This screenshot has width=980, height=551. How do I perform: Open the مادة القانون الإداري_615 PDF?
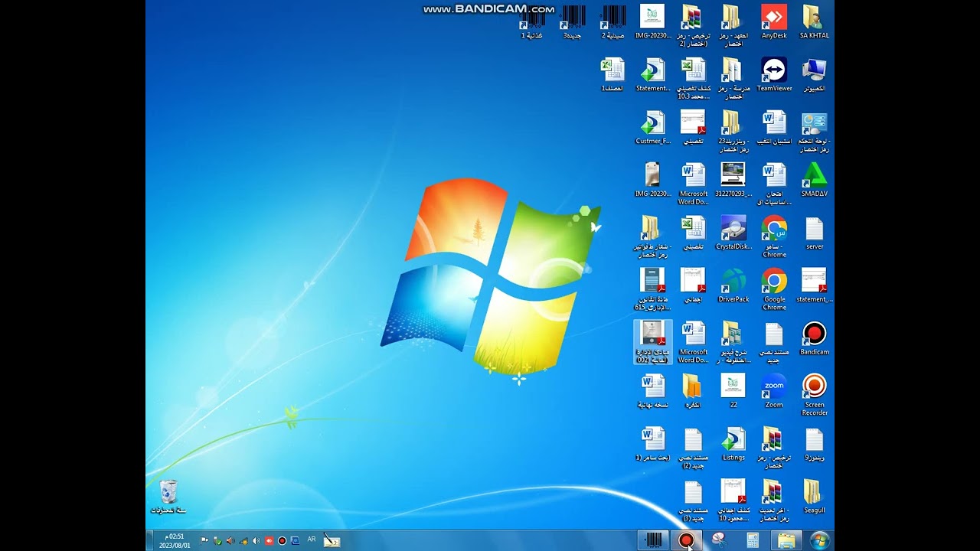pos(652,289)
